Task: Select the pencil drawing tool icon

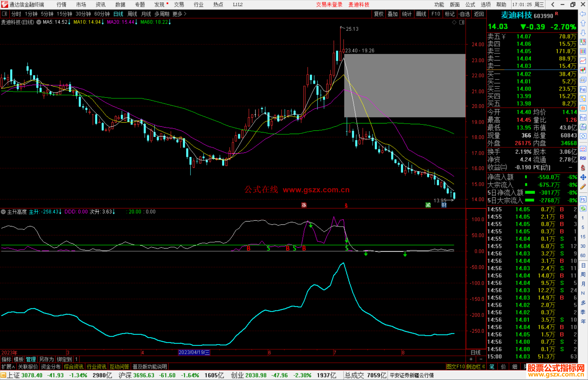Action: [583, 187]
